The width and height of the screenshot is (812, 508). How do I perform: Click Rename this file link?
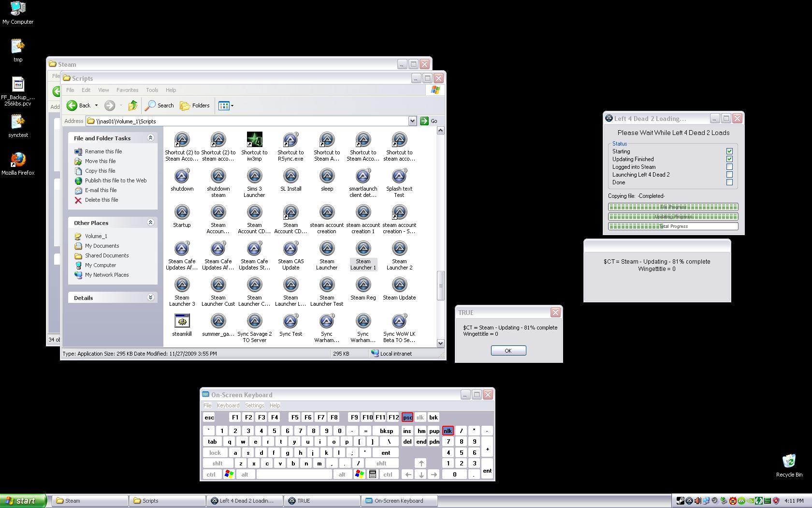(103, 151)
